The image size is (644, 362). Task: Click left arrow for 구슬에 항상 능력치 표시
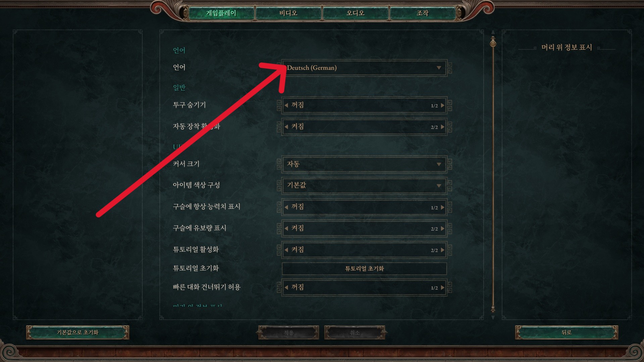point(286,207)
